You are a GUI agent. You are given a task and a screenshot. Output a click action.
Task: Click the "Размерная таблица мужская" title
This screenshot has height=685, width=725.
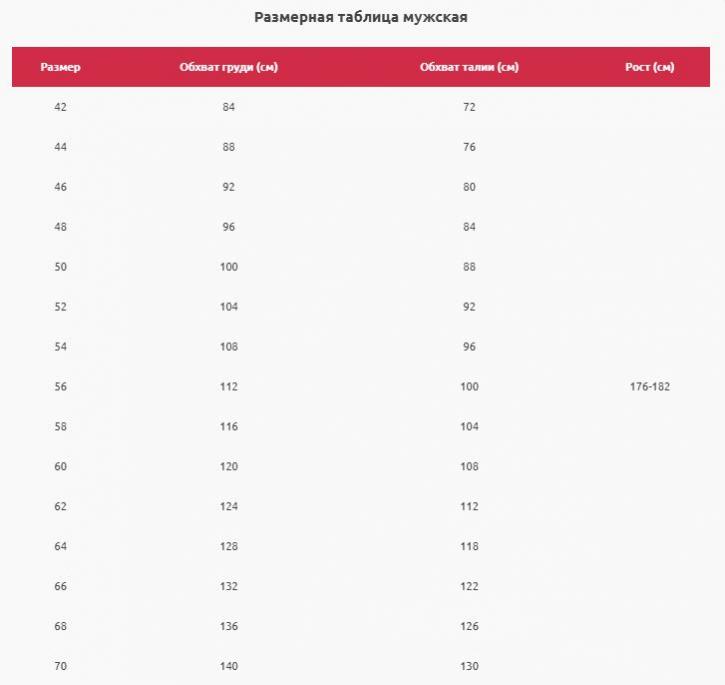coord(361,17)
